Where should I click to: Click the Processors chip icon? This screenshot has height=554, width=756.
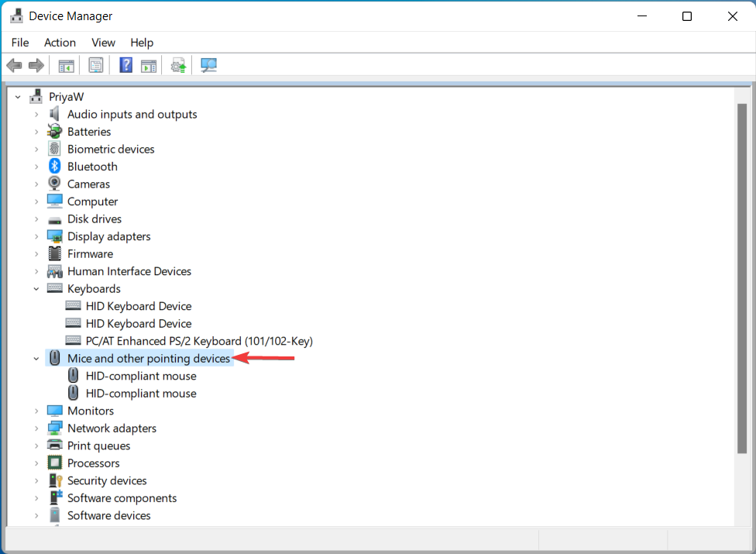coord(54,463)
